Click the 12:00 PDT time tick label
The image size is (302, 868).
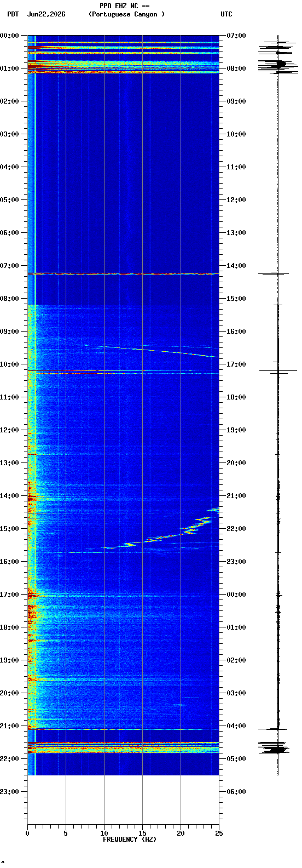(x=9, y=430)
